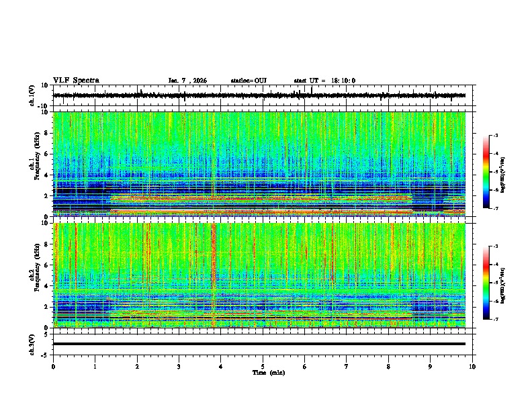Click the "-7" label on ch.2 color scale
This screenshot has height=411, width=532.
point(495,319)
